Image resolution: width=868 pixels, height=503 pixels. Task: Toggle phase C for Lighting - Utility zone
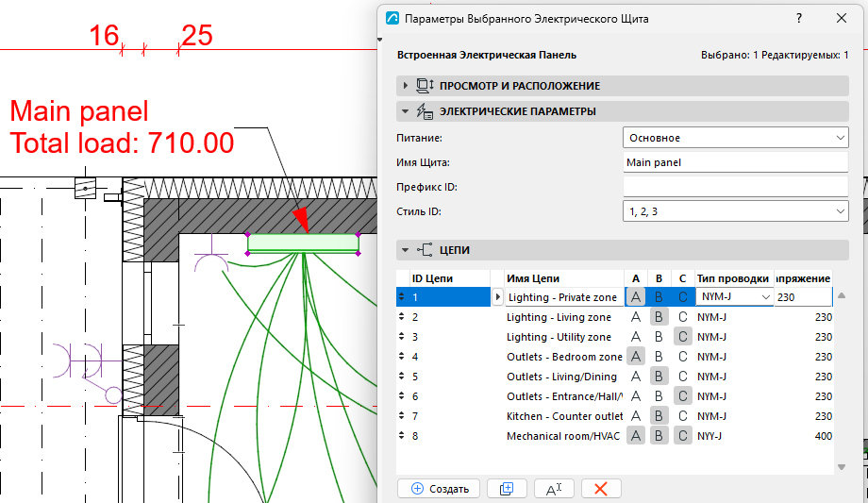point(682,337)
